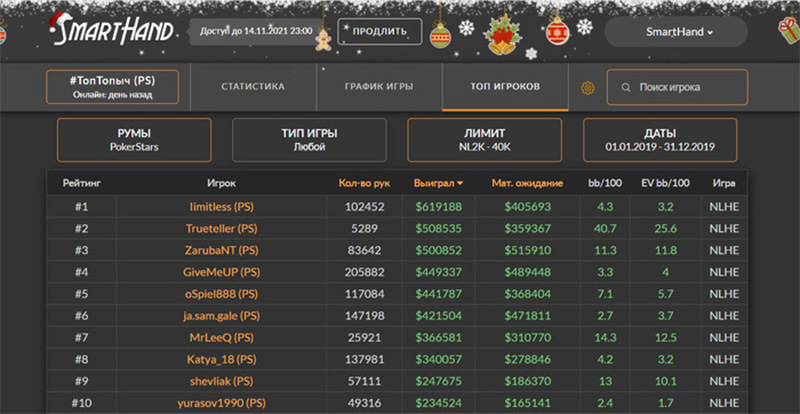Click the golden bells holiday ornament
This screenshot has height=414, width=800.
[x=500, y=36]
